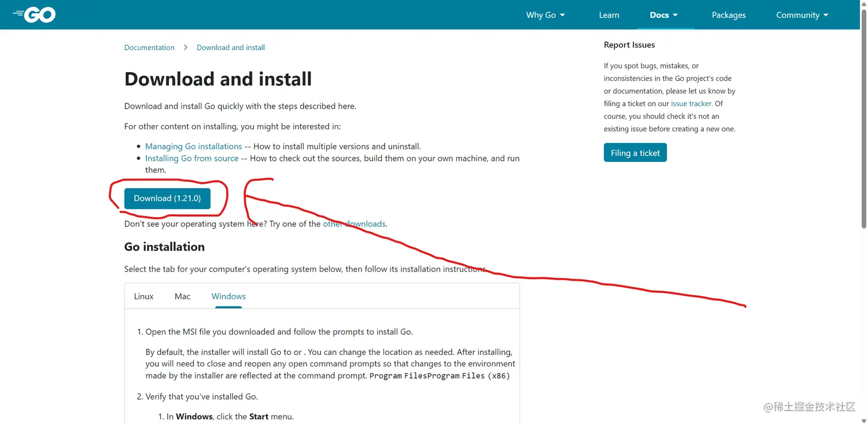Screen dimensions: 868x425
Task: Open Managing Go installations link
Action: pos(193,146)
